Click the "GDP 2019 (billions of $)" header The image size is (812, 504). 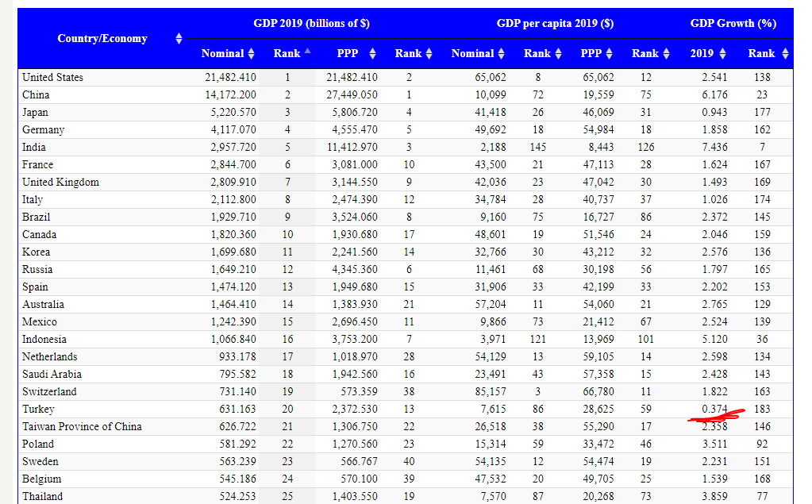coord(311,24)
